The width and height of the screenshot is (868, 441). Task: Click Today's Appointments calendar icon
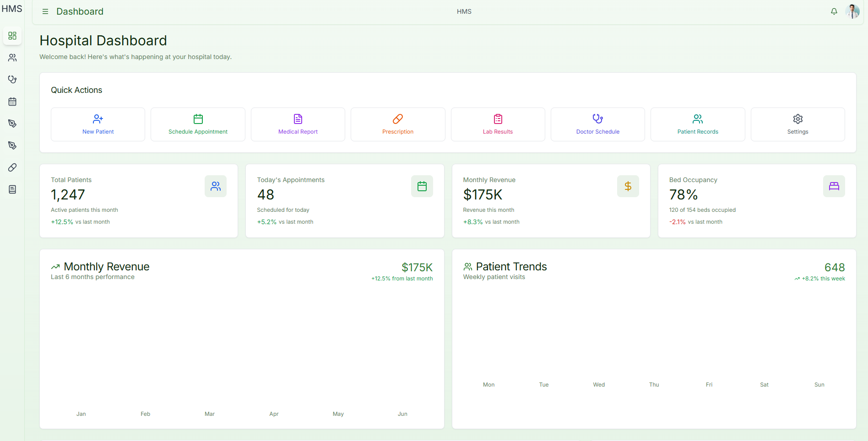pos(422,186)
